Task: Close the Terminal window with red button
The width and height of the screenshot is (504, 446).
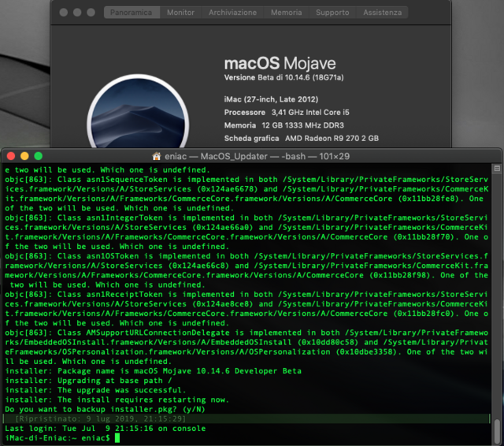Action: pyautogui.click(x=11, y=156)
